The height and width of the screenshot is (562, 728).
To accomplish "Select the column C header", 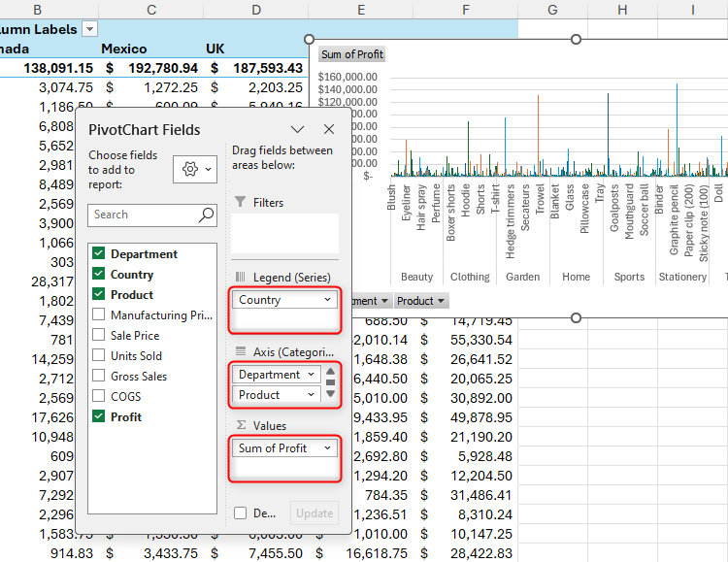I will (x=151, y=10).
